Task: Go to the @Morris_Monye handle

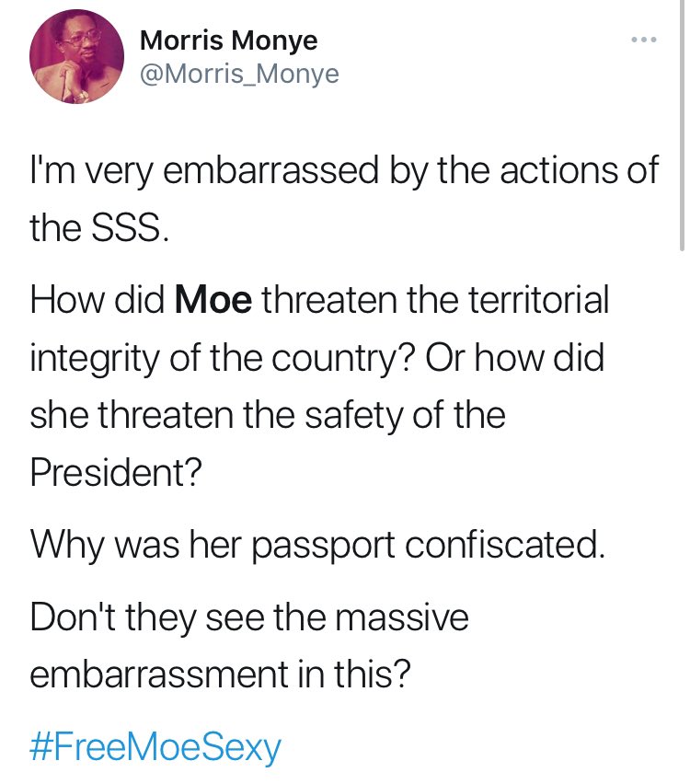Action: coord(239,74)
